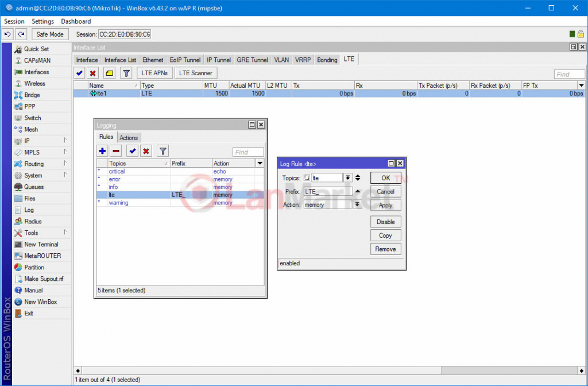The width and height of the screenshot is (588, 386).
Task: Toggle the invert checkbox beside the Topics field
Action: (x=307, y=178)
